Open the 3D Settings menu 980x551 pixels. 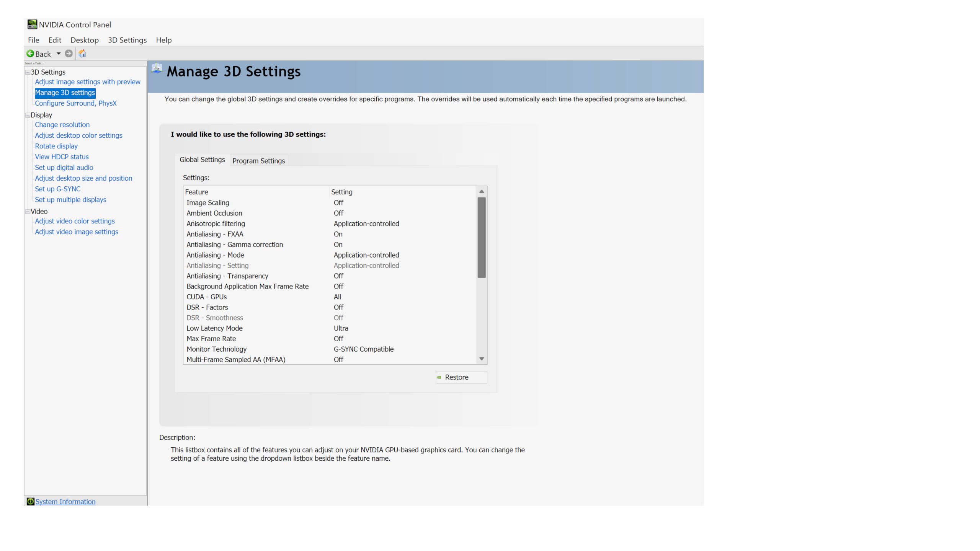click(x=127, y=40)
